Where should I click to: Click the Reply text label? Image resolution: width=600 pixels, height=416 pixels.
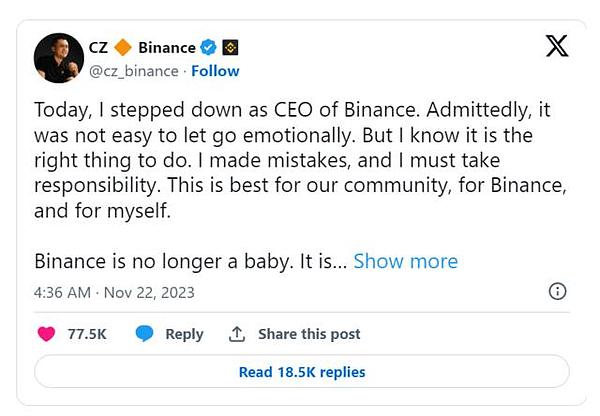(x=184, y=334)
